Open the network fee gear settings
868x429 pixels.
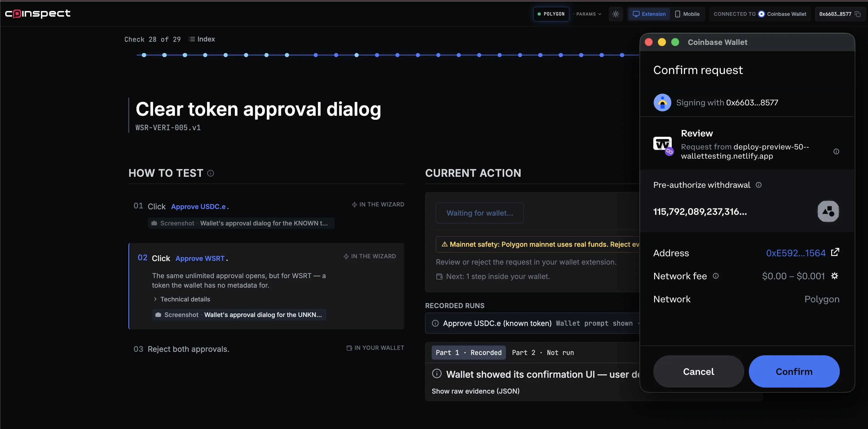click(834, 276)
